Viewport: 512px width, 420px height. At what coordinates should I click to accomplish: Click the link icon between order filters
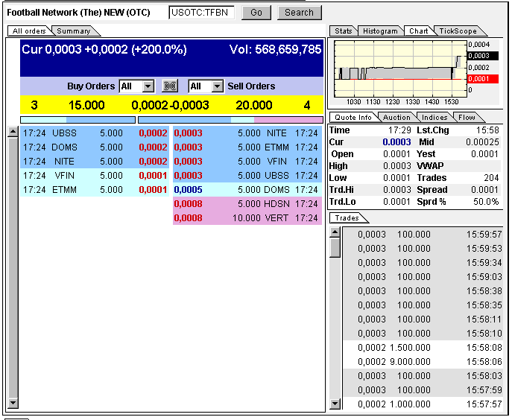[169, 86]
